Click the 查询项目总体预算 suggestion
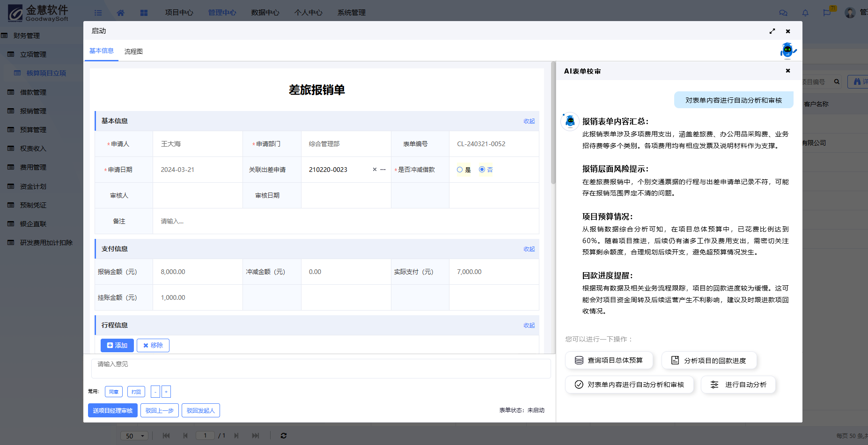The height and width of the screenshot is (445, 868). pos(609,360)
